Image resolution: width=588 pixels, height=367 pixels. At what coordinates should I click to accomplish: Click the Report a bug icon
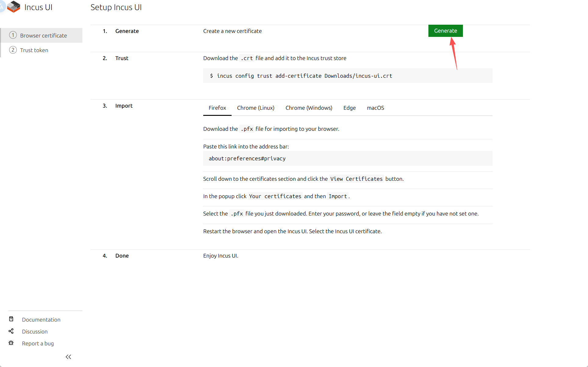(x=11, y=343)
